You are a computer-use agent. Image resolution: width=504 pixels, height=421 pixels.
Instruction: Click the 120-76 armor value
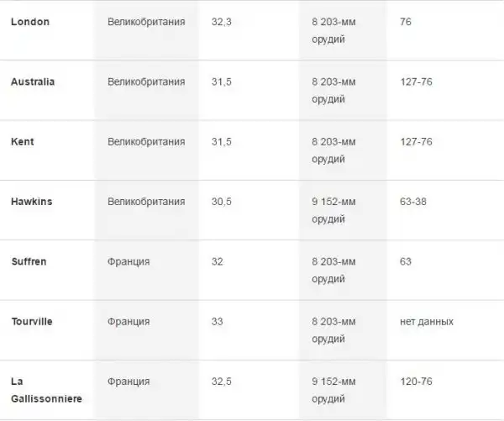pyautogui.click(x=417, y=382)
